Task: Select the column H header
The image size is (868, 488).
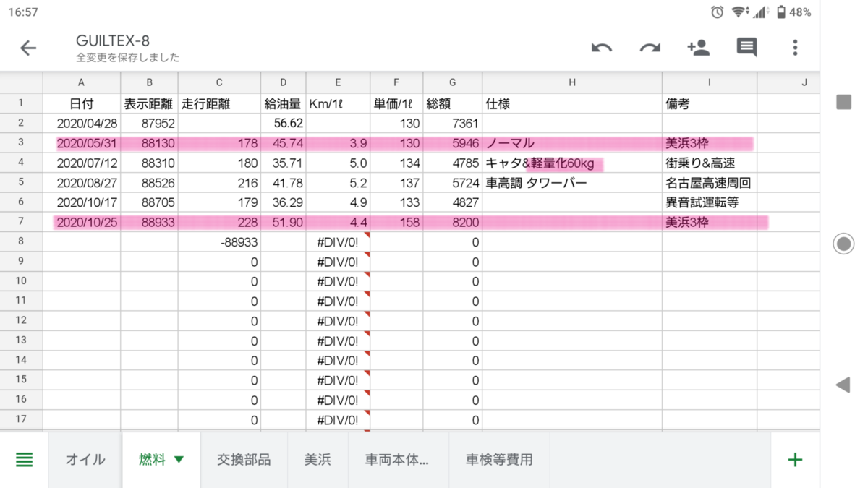Action: (572, 82)
